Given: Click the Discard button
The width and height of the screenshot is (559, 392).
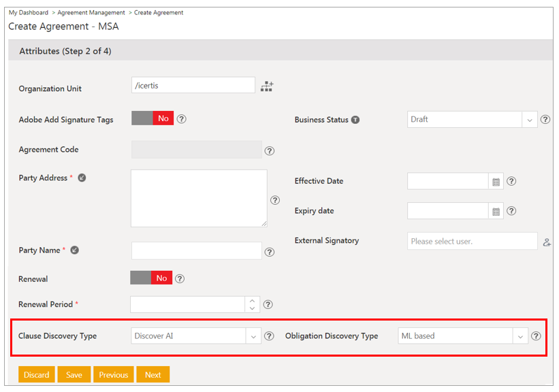Looking at the screenshot, I should pyautogui.click(x=37, y=375).
